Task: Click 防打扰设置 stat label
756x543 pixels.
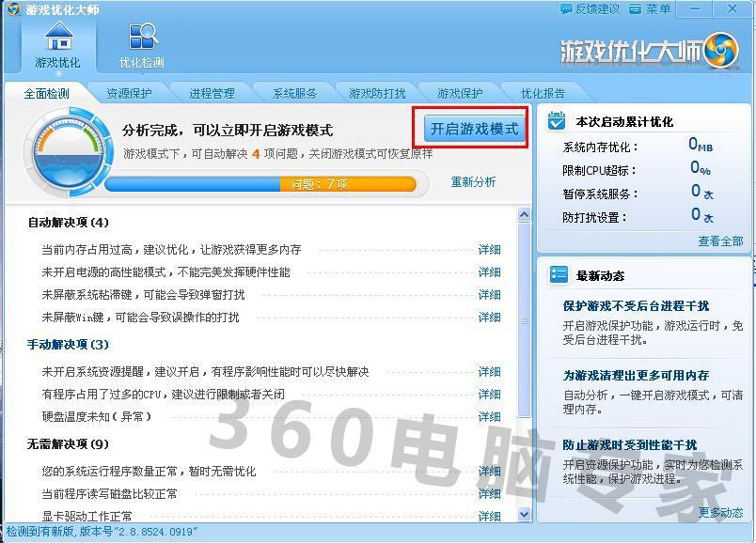Action: [x=594, y=218]
